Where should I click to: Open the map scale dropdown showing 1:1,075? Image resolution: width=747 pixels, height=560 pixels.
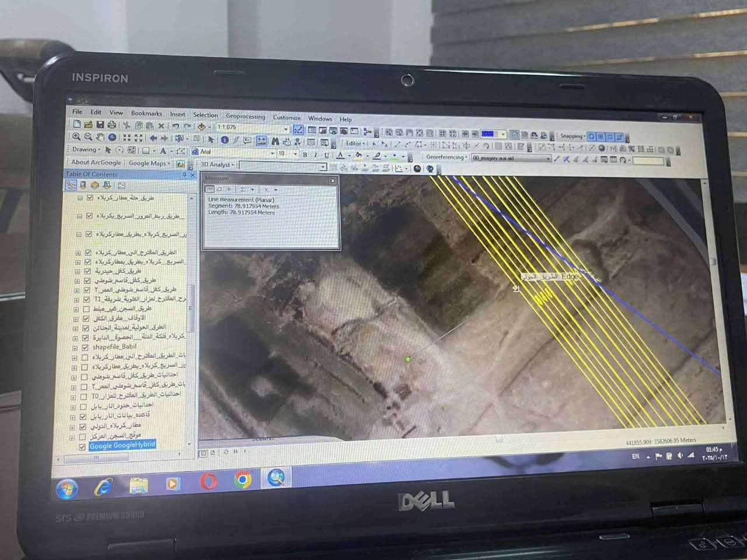286,129
